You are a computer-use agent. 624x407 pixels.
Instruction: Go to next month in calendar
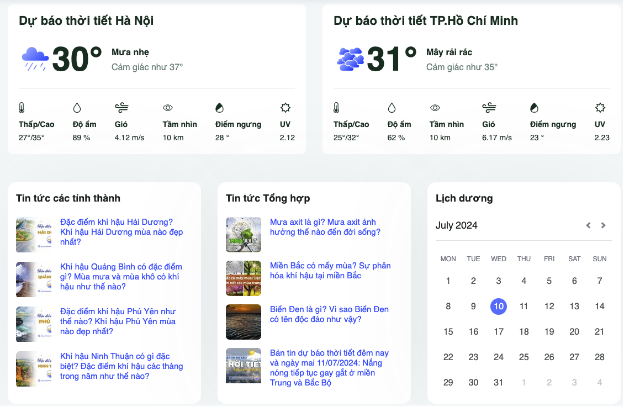(603, 225)
